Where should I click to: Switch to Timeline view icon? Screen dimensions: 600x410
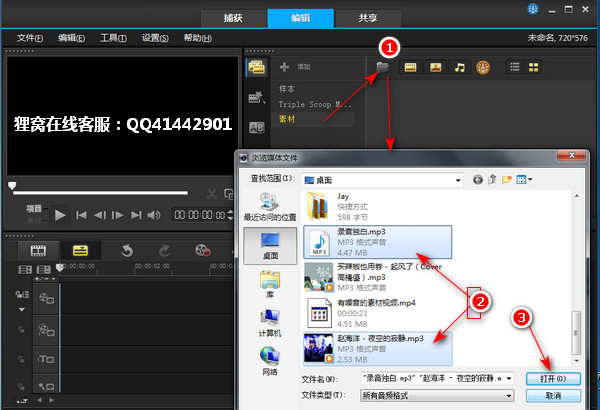click(80, 251)
